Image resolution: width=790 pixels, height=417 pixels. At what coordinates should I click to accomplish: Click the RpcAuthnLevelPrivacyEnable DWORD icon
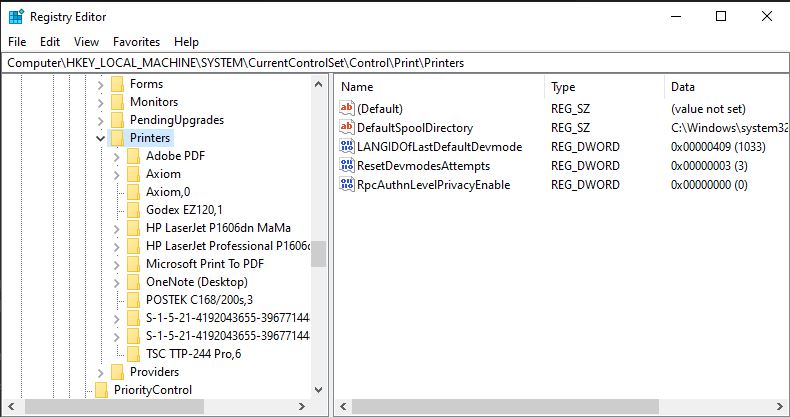click(x=347, y=184)
